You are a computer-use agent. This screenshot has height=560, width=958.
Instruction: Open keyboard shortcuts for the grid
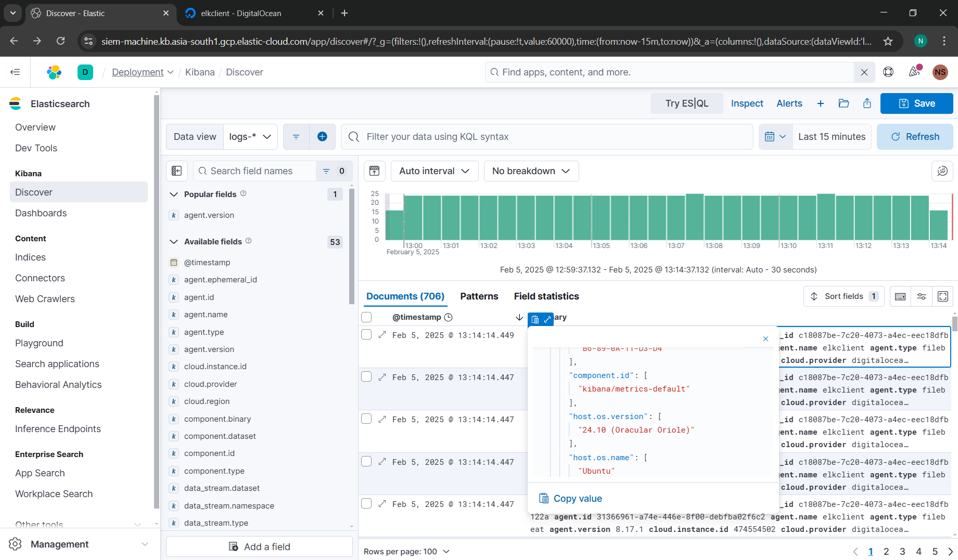[900, 296]
